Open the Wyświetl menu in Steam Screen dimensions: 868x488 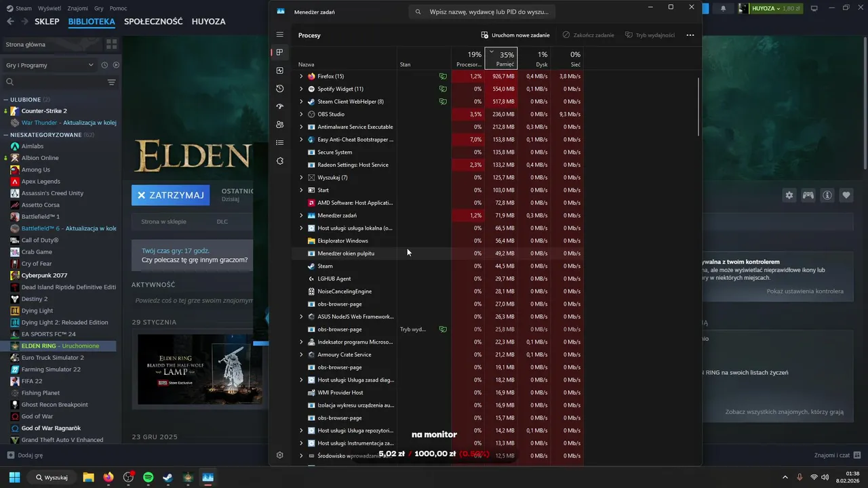50,8
